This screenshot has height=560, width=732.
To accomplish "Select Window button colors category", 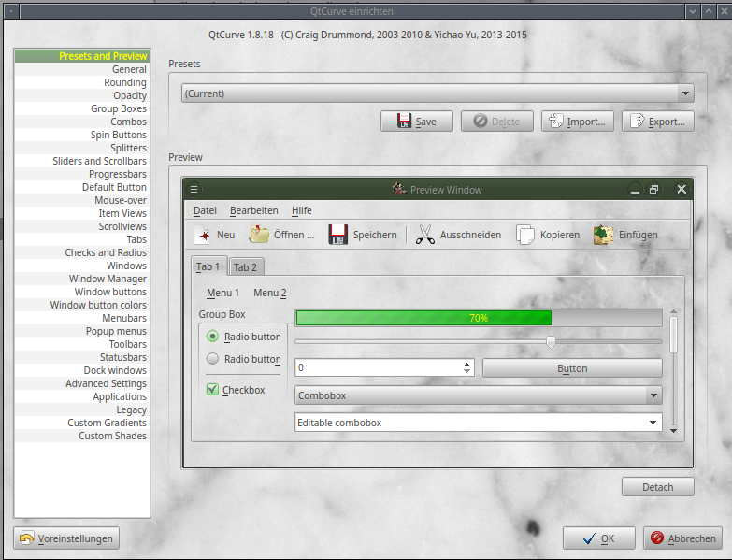I will [x=82, y=304].
